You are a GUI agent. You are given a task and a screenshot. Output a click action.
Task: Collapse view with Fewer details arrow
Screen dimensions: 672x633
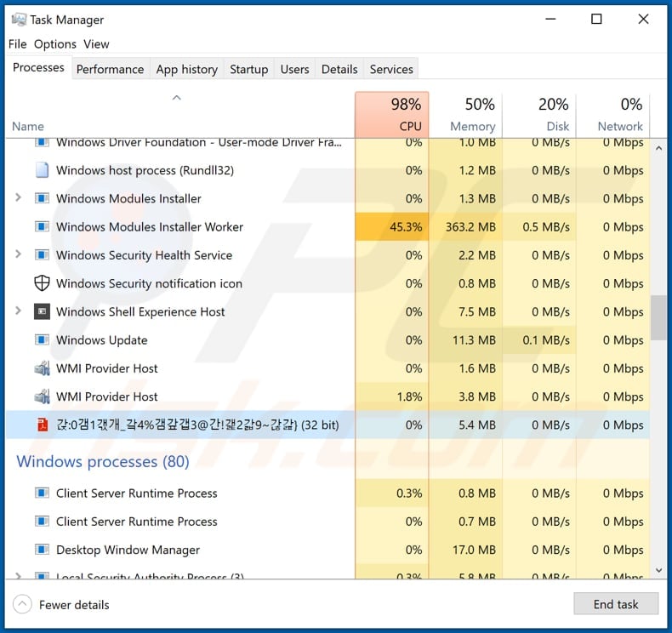[x=22, y=604]
